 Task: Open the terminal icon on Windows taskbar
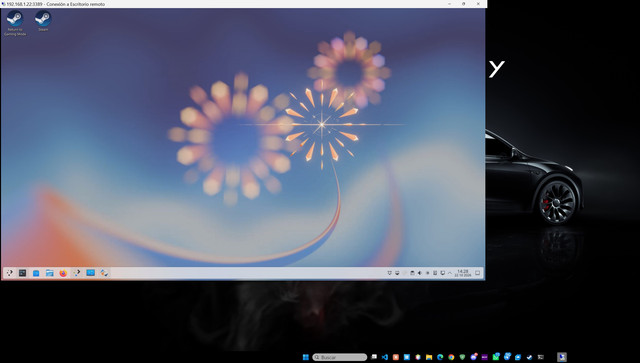540,357
